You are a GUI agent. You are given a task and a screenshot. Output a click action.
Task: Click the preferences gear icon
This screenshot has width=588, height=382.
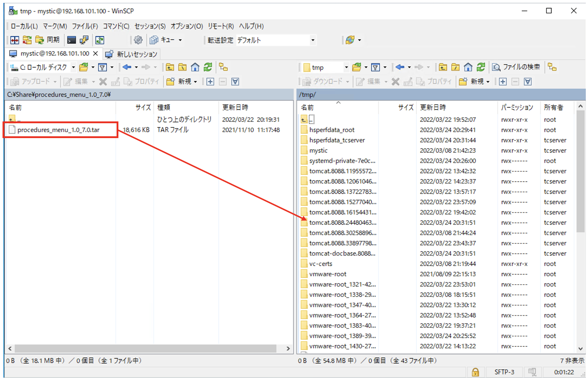pos(138,40)
